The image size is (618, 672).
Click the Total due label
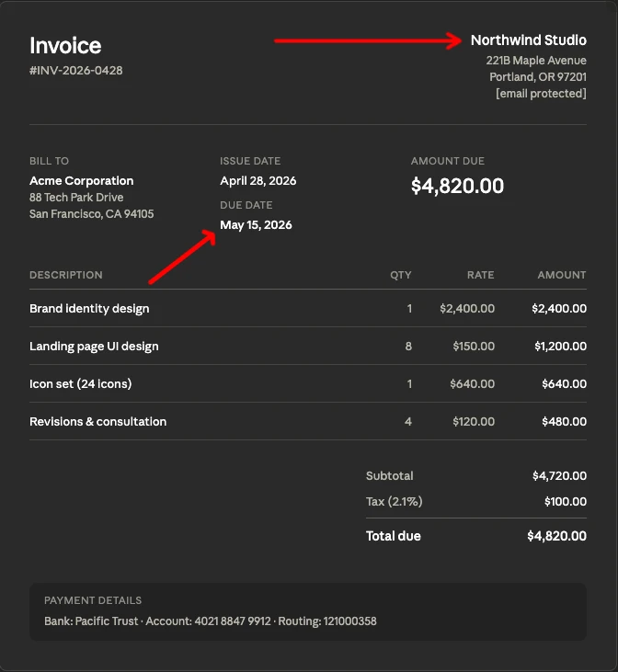pyautogui.click(x=394, y=536)
